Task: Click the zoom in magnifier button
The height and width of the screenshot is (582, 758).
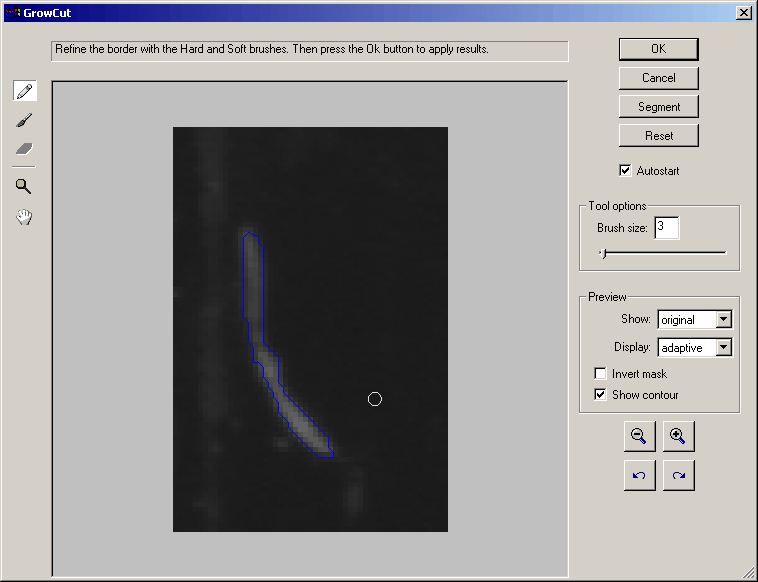Action: pos(678,436)
